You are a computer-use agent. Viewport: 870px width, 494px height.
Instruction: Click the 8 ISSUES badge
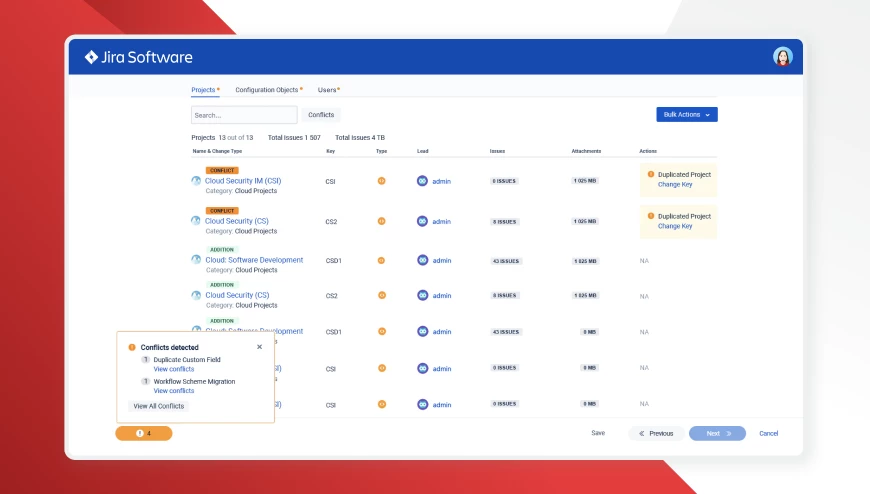[x=504, y=221]
